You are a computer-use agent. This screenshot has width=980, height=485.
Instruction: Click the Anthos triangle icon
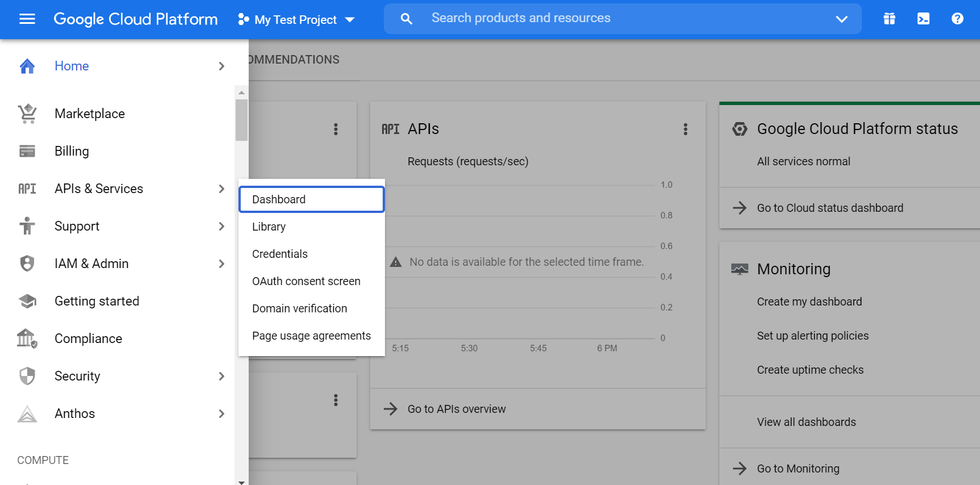tap(27, 413)
